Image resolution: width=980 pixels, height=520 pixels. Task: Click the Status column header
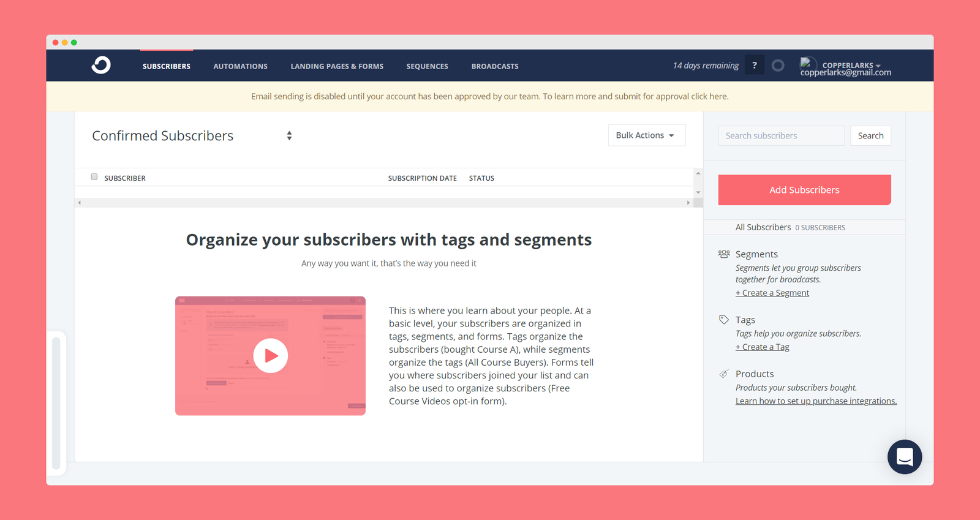(482, 178)
